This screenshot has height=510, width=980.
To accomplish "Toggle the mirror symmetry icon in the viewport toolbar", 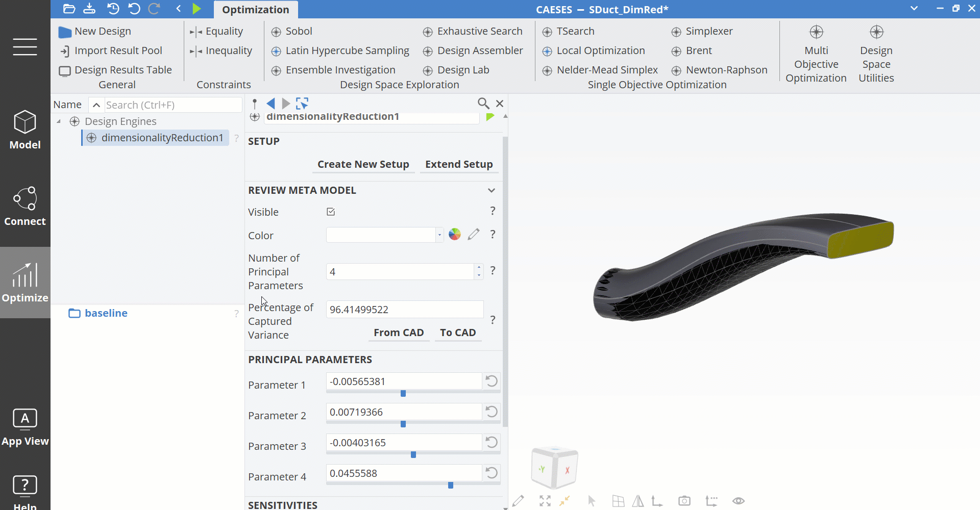I will coord(638,501).
